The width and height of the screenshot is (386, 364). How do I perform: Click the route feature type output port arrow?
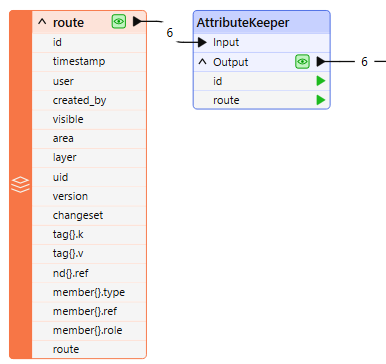point(137,22)
